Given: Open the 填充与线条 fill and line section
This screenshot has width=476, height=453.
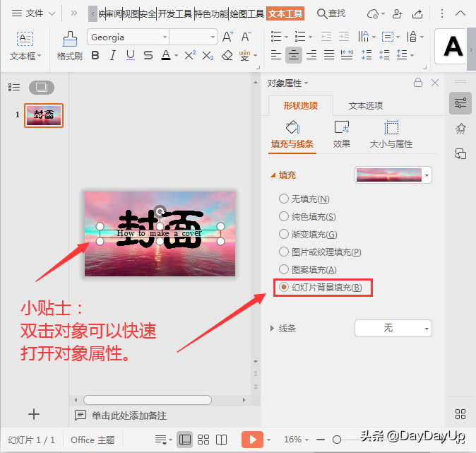Looking at the screenshot, I should (292, 134).
